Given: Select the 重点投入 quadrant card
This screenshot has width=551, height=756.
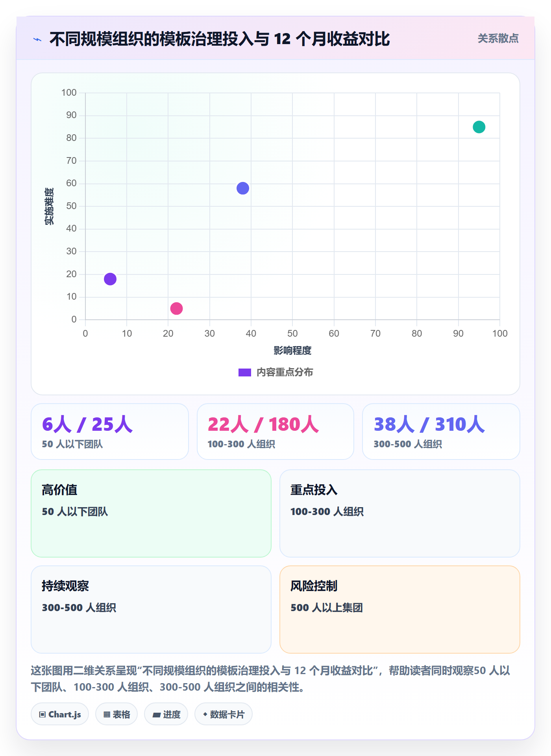Looking at the screenshot, I should pyautogui.click(x=400, y=513).
